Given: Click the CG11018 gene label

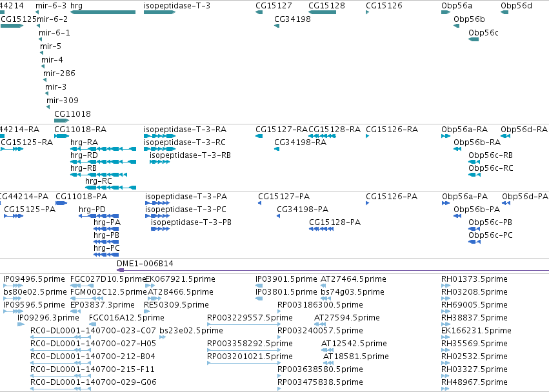Looking at the screenshot, I should (x=72, y=113).
